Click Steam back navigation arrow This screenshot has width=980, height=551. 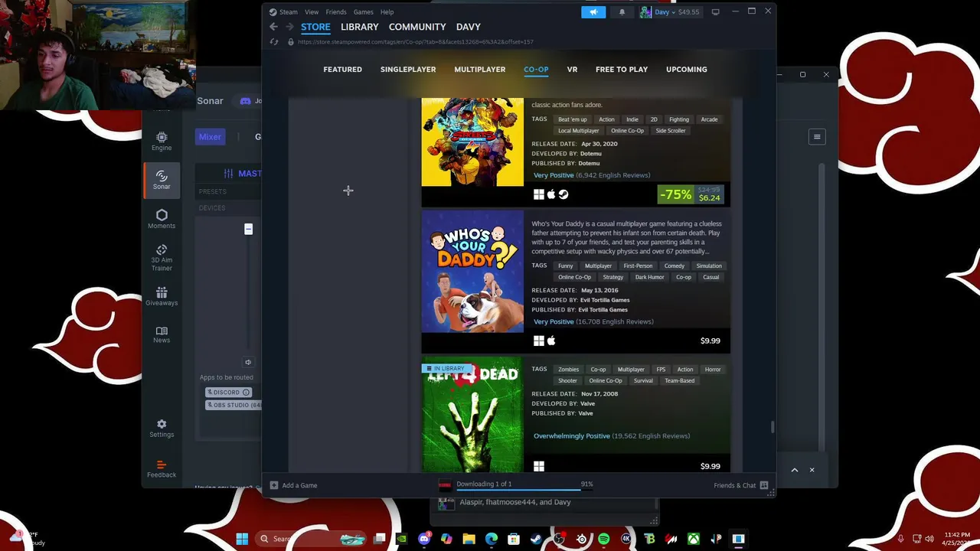click(273, 27)
